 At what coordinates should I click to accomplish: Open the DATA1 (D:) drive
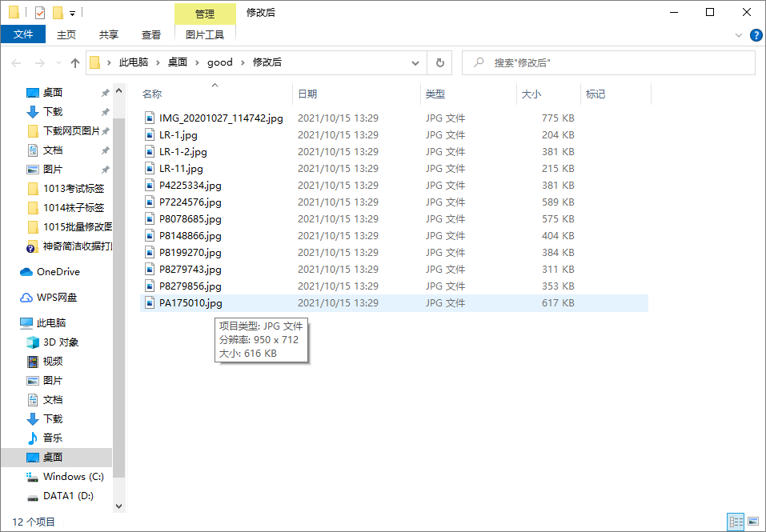[x=68, y=495]
